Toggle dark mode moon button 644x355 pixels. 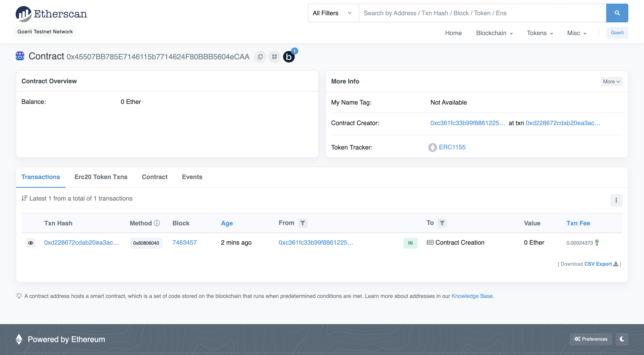(622, 339)
